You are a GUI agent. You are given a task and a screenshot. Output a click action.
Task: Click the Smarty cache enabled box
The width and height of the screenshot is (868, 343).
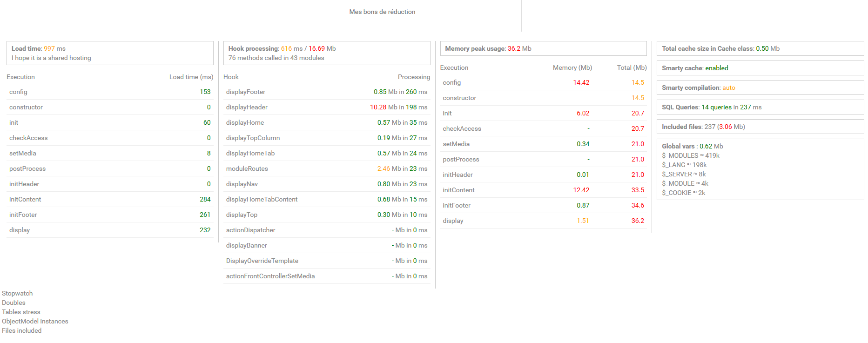[760, 68]
